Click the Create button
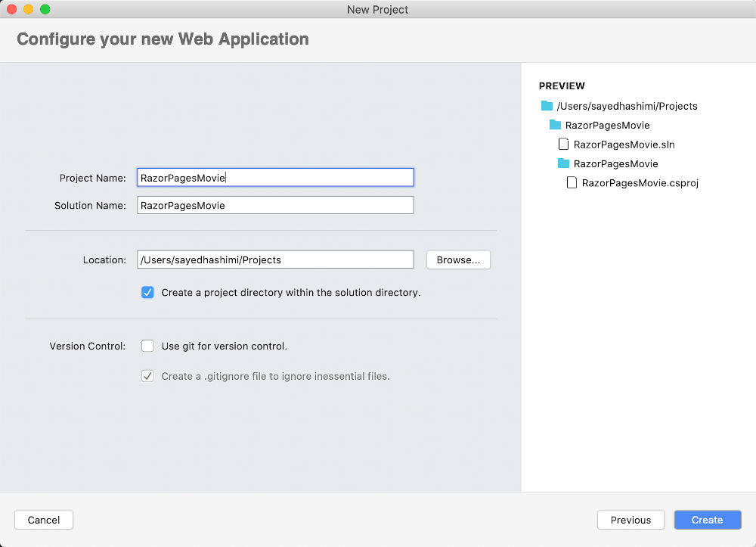Screen dimensions: 756x547 point(707,520)
